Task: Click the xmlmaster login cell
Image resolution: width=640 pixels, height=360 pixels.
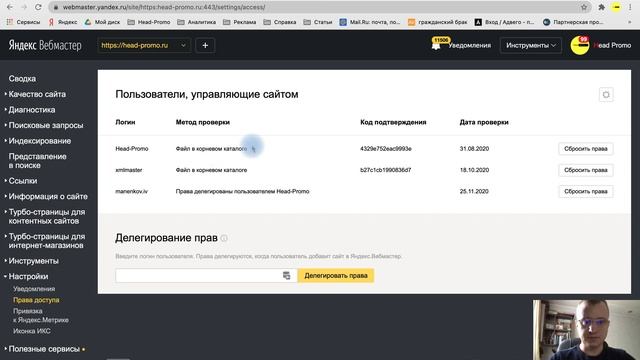Action: pos(129,170)
